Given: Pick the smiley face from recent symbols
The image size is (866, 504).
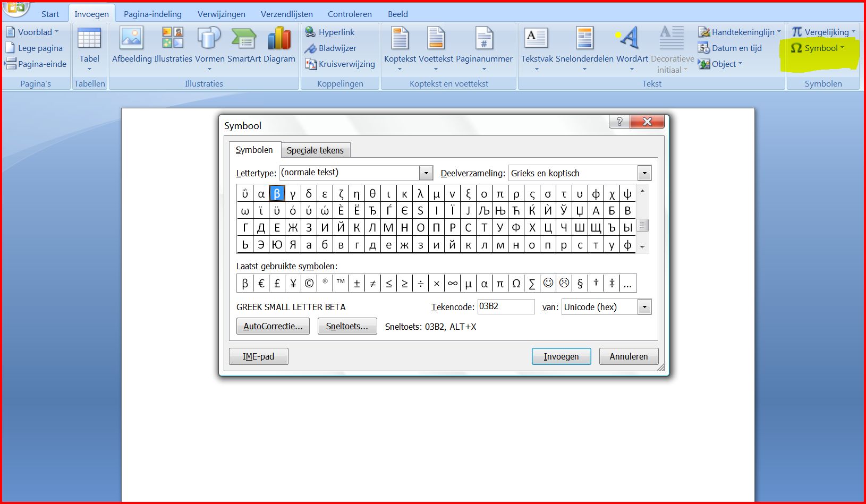Looking at the screenshot, I should [x=548, y=284].
